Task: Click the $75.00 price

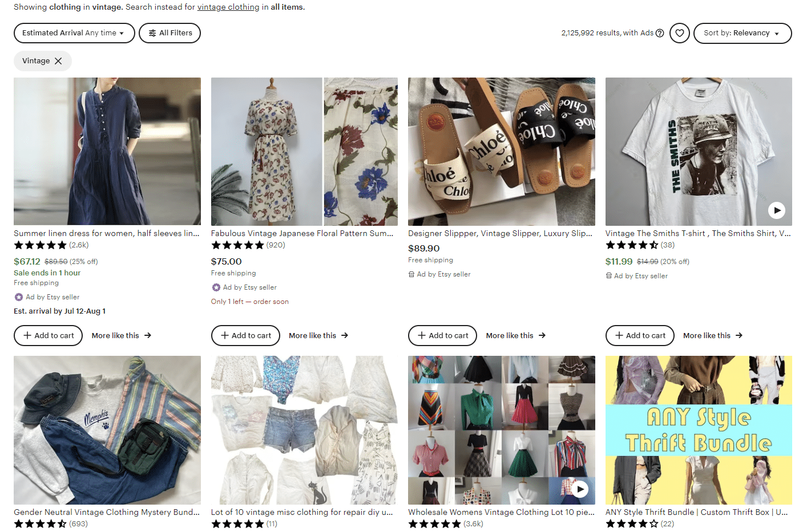Action: (227, 261)
